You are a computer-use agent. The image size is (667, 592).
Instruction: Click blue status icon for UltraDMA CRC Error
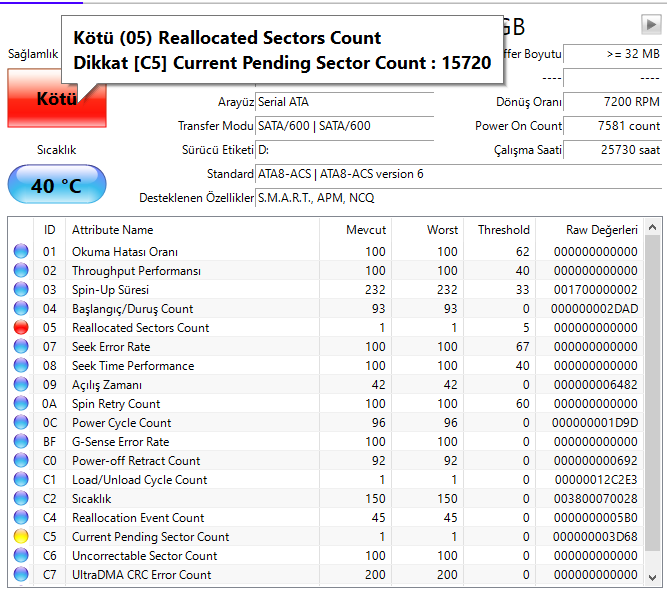tap(21, 575)
